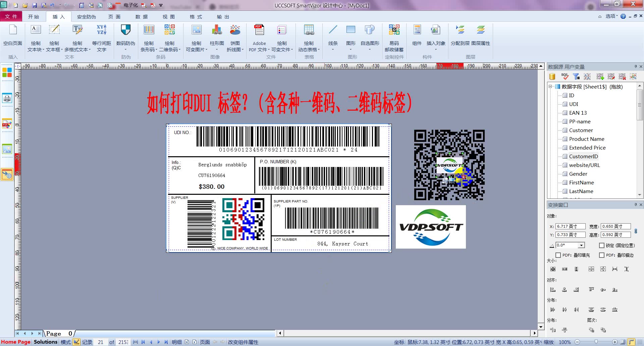Click the printer icon on the left sidebar
This screenshot has height=346, width=644.
click(7, 98)
